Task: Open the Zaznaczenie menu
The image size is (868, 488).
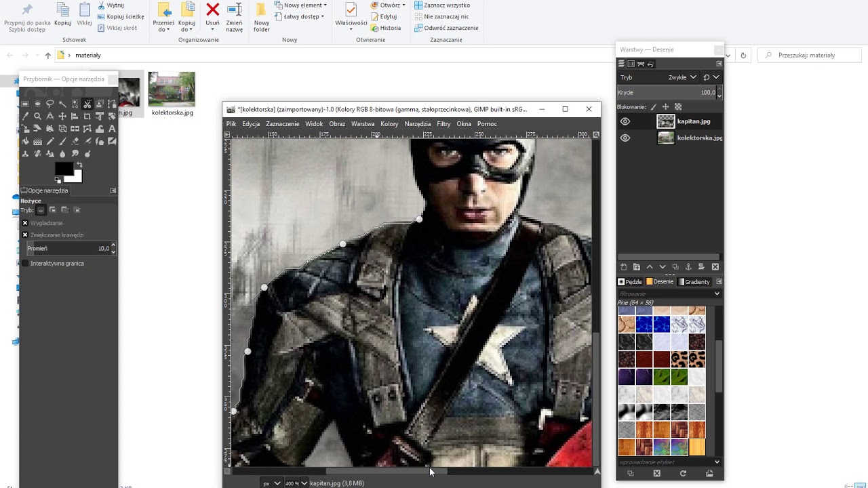Action: 283,124
